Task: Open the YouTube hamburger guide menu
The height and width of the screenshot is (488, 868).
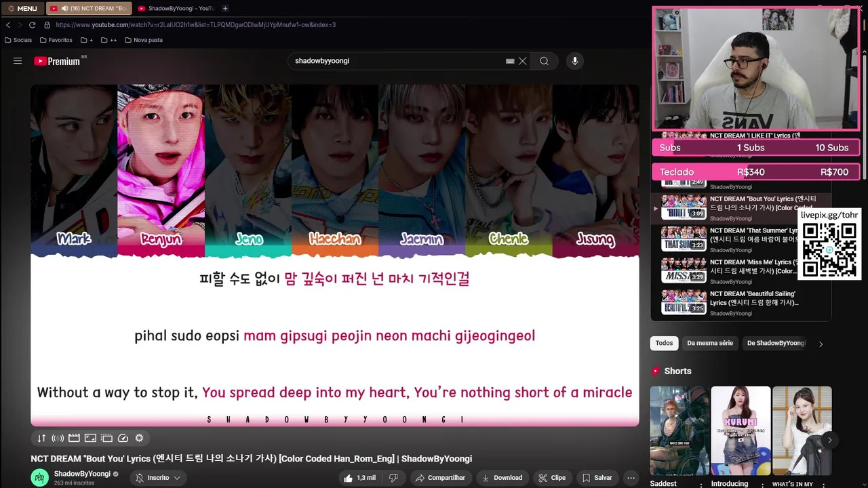Action: point(18,61)
